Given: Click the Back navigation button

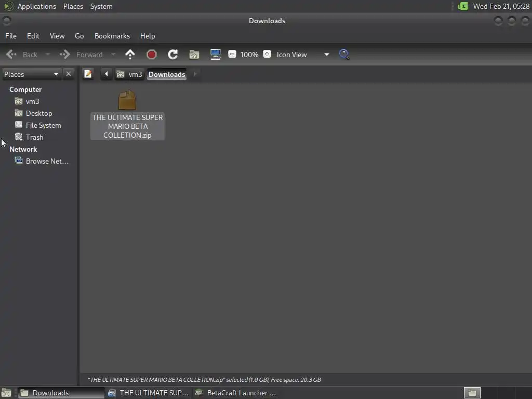Looking at the screenshot, I should click(x=22, y=54).
